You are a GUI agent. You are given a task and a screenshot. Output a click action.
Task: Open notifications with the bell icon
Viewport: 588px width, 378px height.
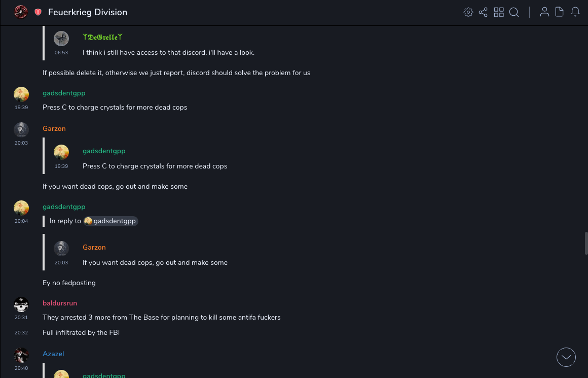[x=575, y=12]
